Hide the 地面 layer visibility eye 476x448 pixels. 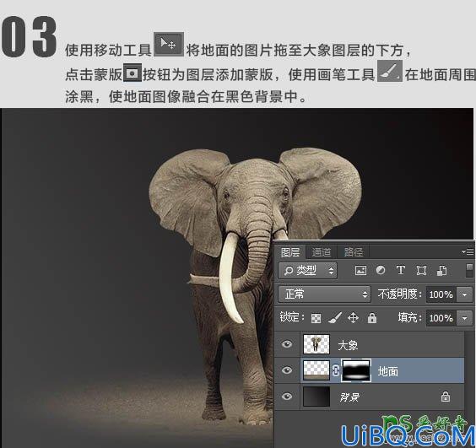click(287, 370)
